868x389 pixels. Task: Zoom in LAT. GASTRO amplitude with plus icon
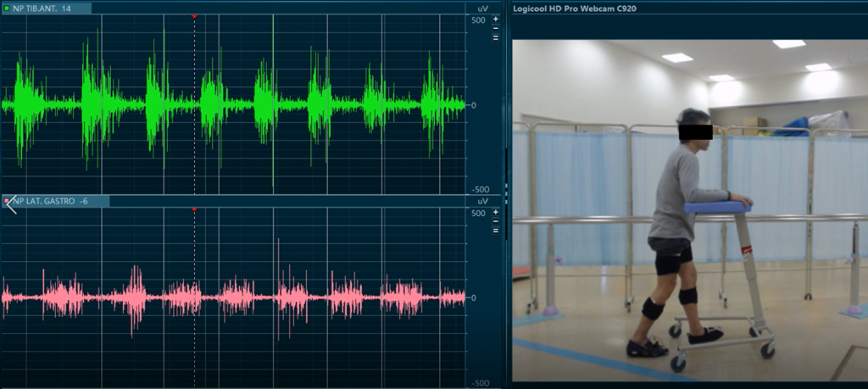[x=496, y=212]
